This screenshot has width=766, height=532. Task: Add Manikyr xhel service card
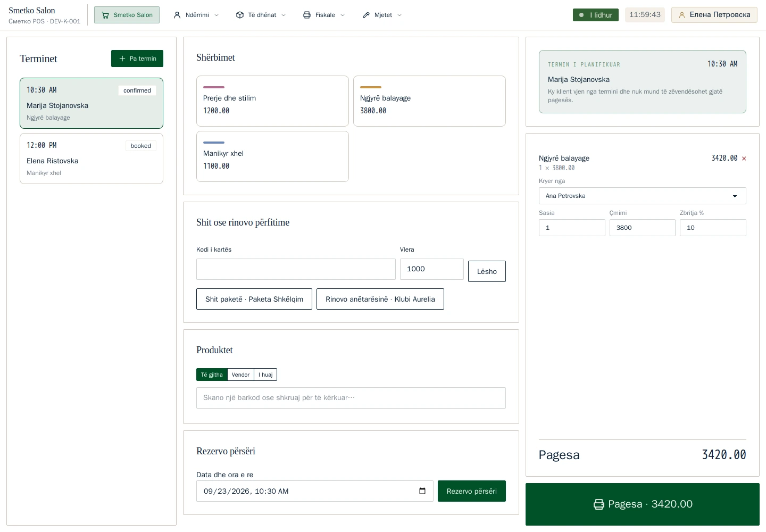tap(272, 156)
